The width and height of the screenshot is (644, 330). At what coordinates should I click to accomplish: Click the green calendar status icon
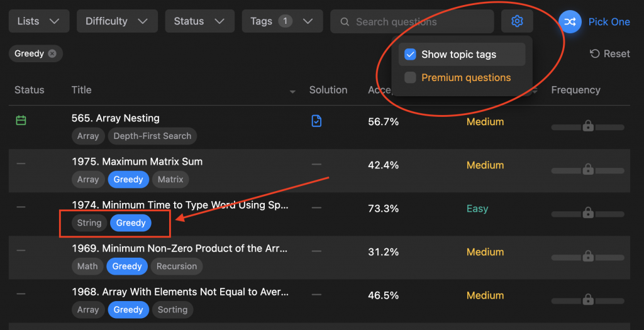21,120
